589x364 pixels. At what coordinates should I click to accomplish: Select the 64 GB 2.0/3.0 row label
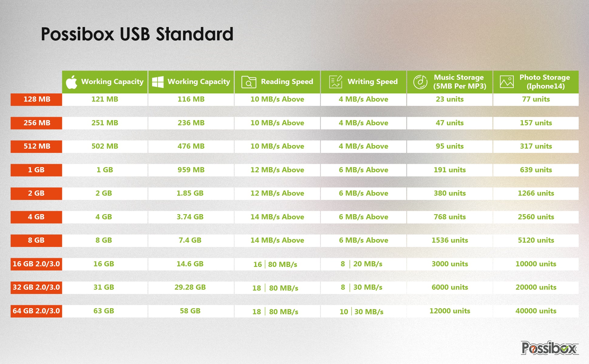(36, 311)
